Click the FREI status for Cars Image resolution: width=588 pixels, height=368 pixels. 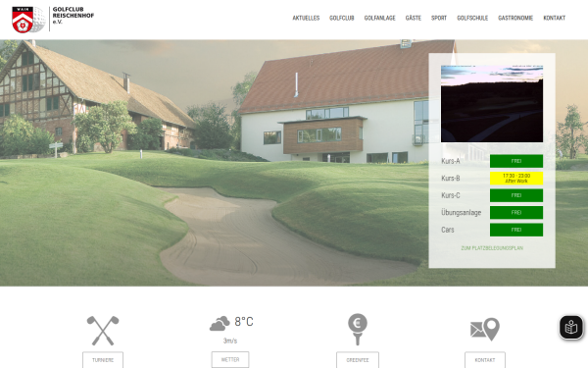click(x=516, y=230)
